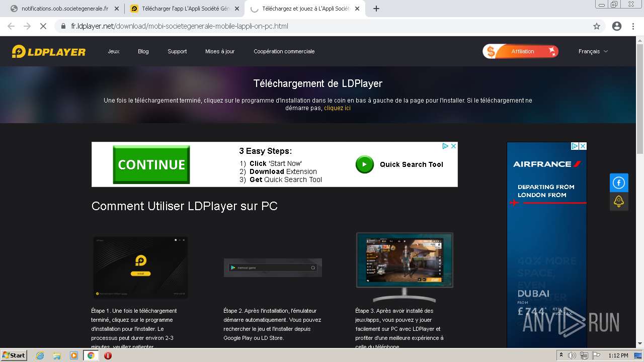The width and height of the screenshot is (644, 362).
Task: Click the 'cliquez ici' download link
Action: point(338,108)
